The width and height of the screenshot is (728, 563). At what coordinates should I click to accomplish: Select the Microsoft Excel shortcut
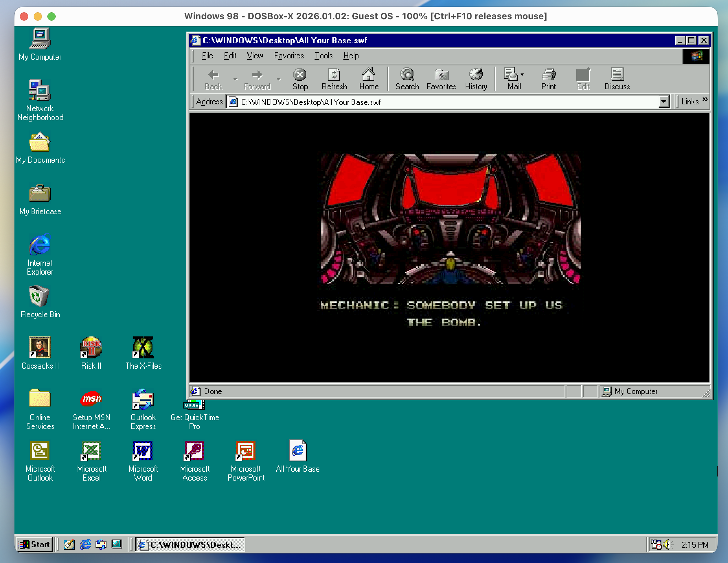(x=91, y=461)
